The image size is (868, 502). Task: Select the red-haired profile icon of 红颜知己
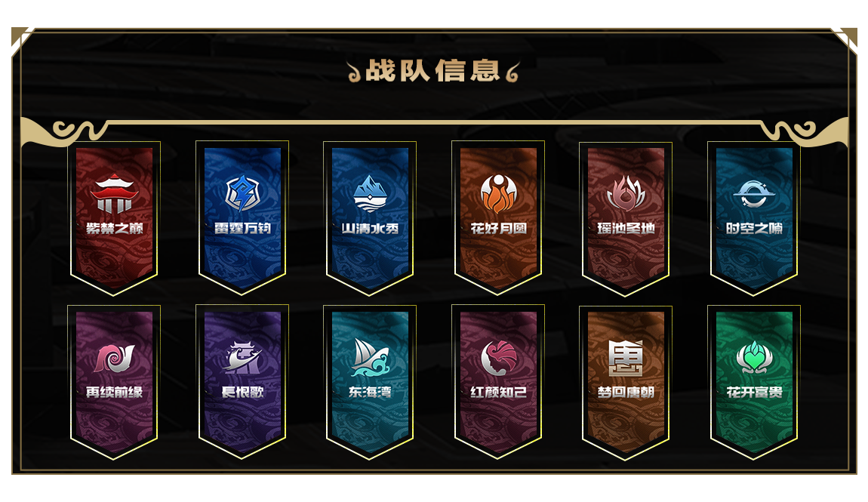pyautogui.click(x=497, y=358)
